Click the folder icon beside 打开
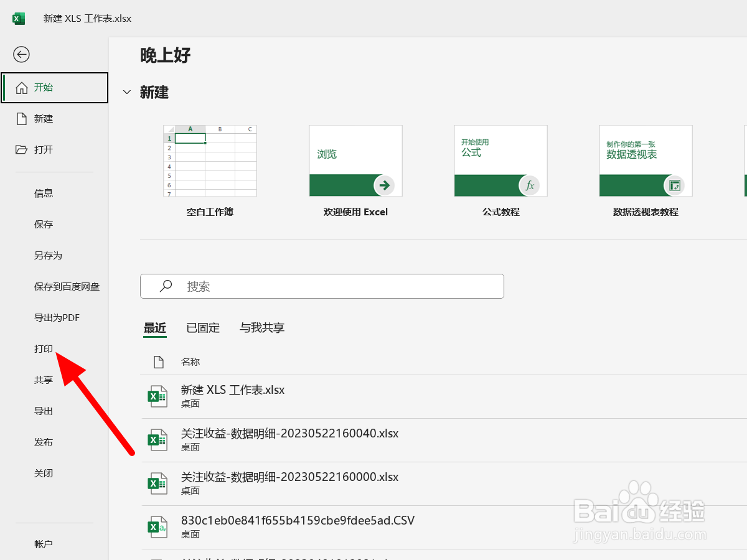The image size is (747, 560). click(x=22, y=150)
